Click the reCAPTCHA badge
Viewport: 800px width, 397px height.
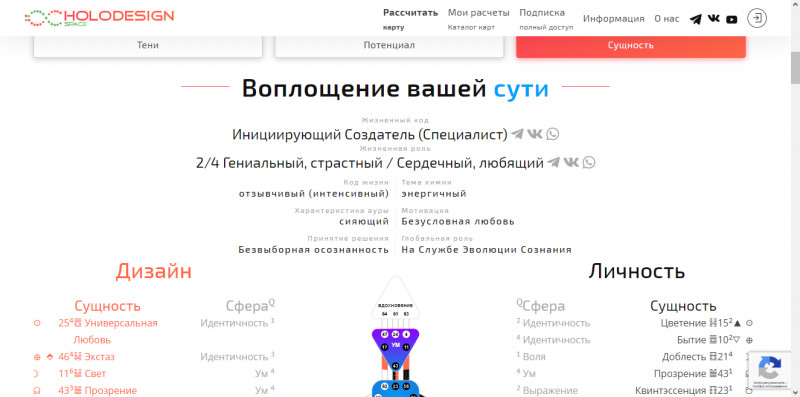point(769,369)
